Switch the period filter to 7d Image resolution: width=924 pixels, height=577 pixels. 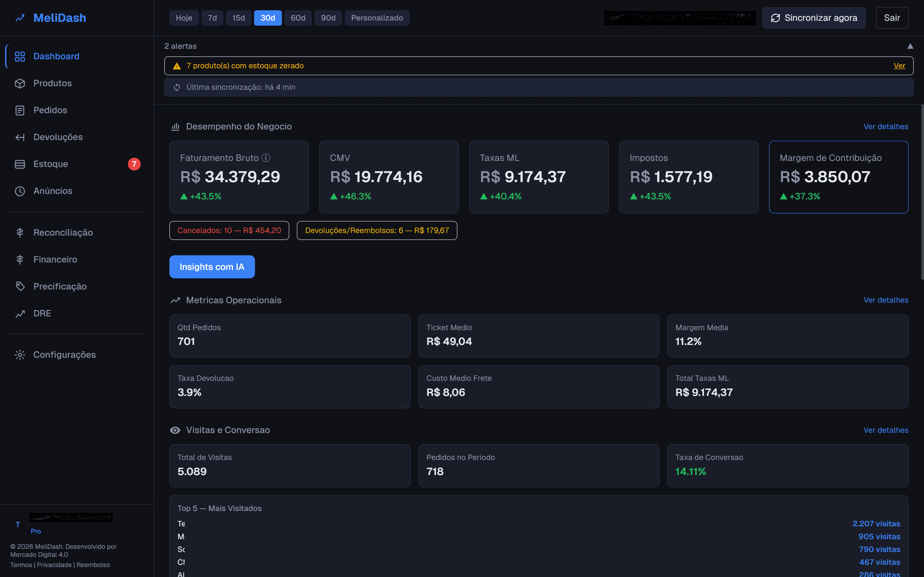click(x=212, y=18)
